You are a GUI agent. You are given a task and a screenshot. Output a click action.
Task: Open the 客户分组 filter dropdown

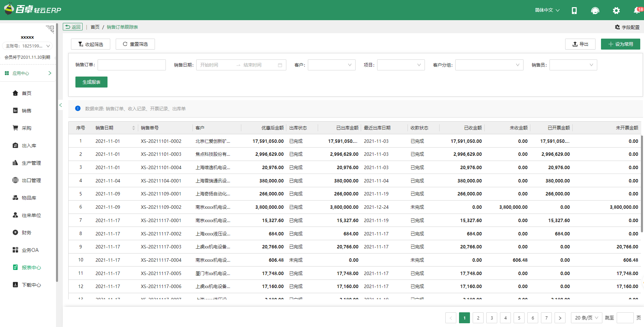point(489,65)
